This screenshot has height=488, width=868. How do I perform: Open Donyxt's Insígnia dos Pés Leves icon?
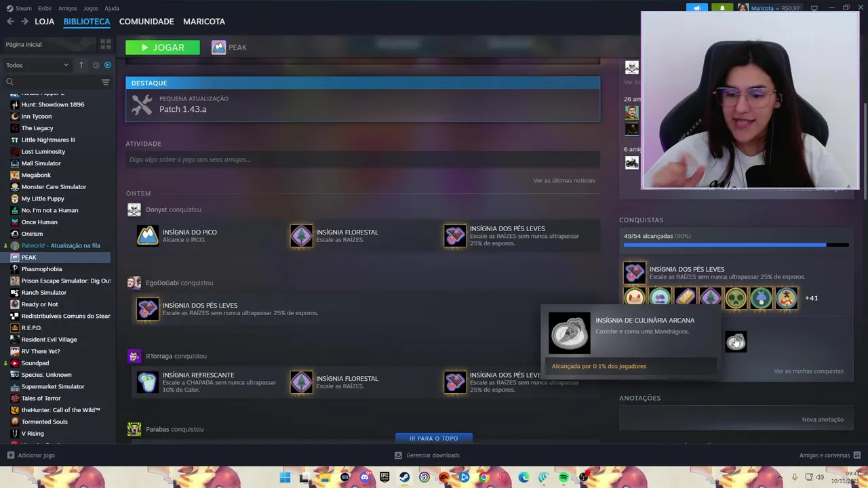tap(455, 236)
